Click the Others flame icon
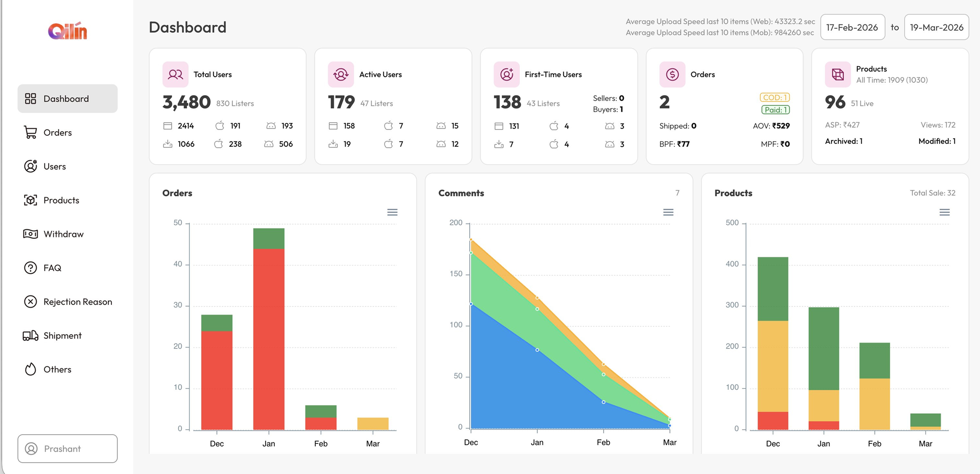980x474 pixels. [31, 369]
